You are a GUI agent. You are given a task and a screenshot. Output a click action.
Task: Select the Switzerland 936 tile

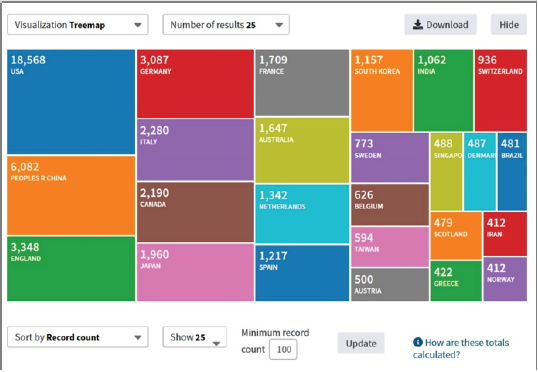click(x=501, y=90)
